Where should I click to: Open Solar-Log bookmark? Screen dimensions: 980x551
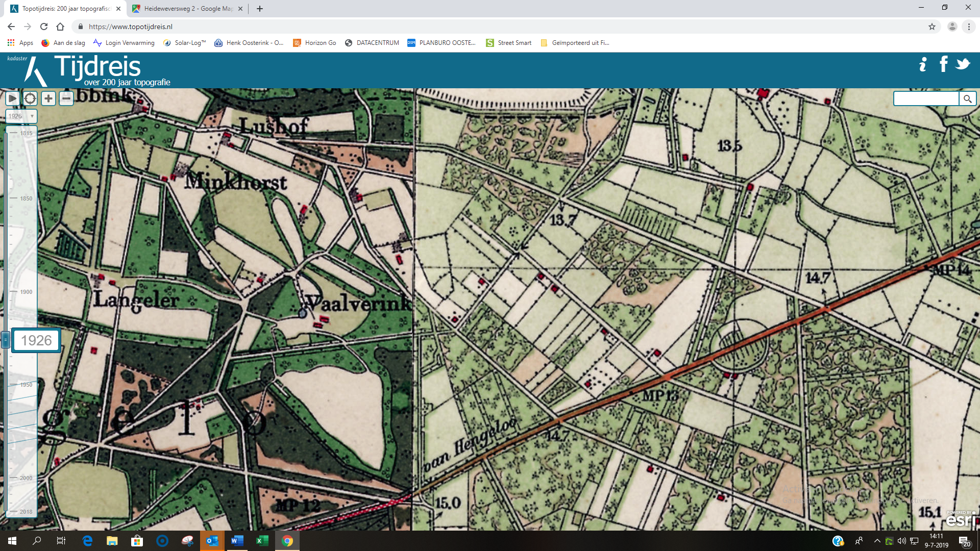coord(184,43)
